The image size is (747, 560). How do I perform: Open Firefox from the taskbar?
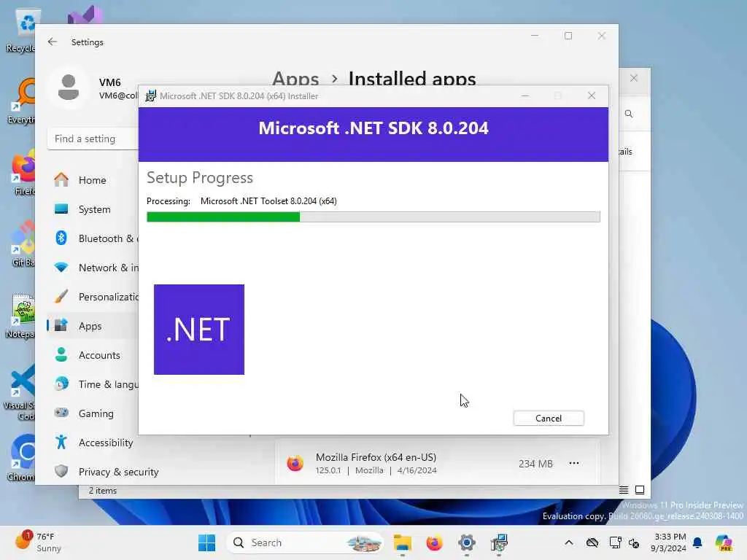coord(435,542)
